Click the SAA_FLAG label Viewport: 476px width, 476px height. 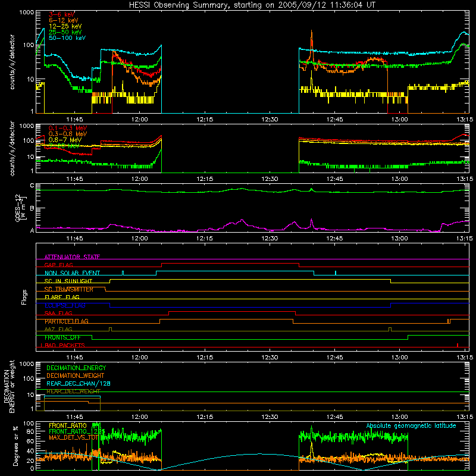pos(58,314)
